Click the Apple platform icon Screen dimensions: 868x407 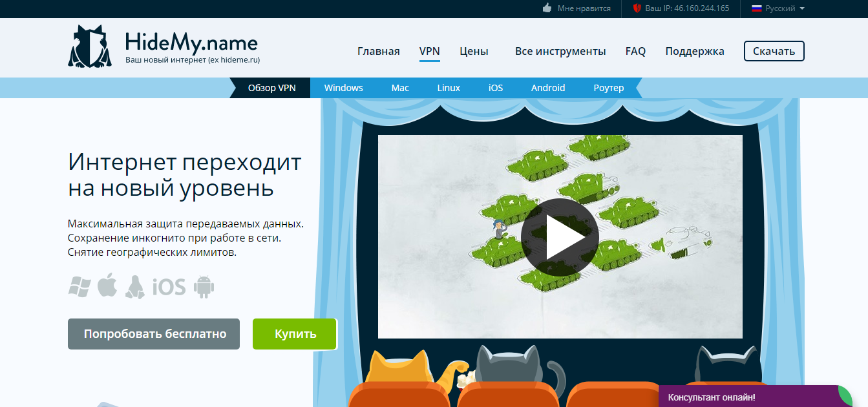[107, 286]
